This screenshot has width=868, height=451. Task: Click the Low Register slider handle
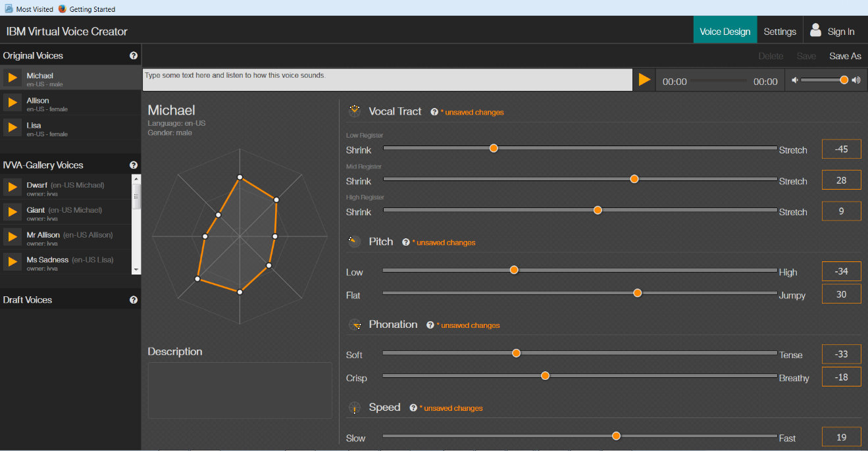click(494, 148)
